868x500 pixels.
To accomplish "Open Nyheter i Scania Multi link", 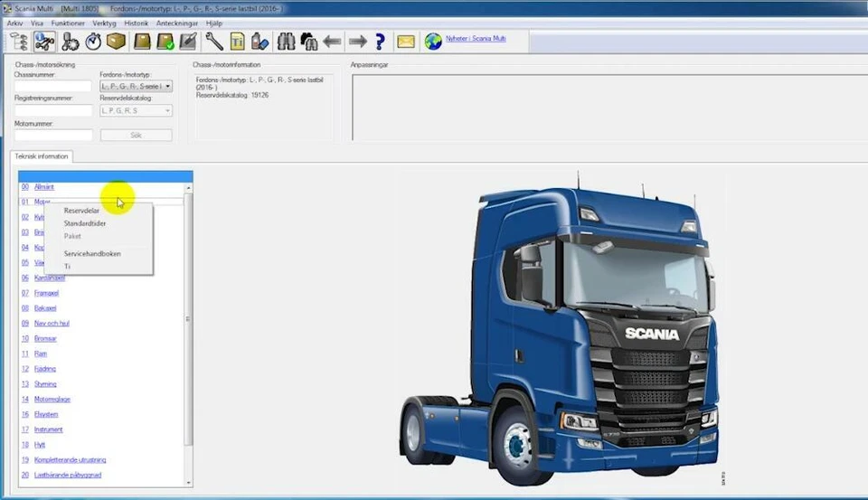I will coord(476,39).
